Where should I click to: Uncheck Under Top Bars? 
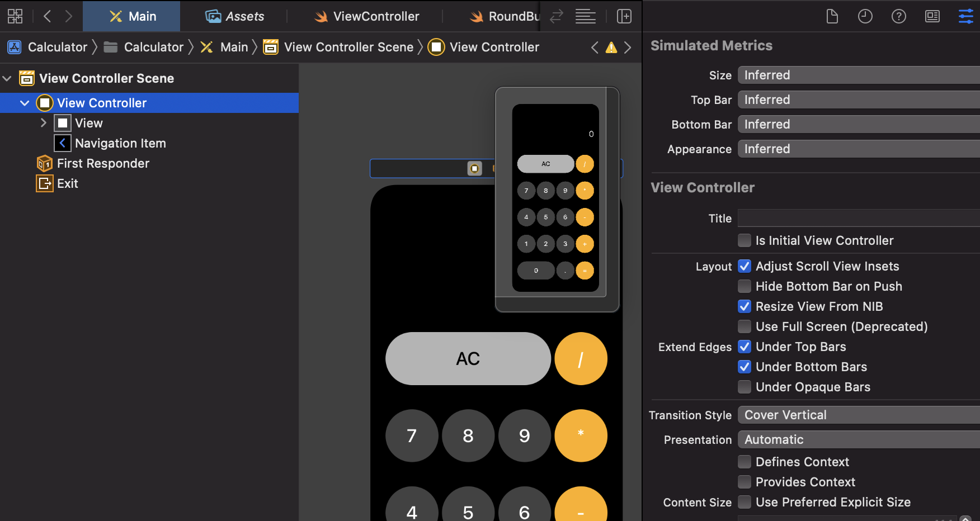pyautogui.click(x=745, y=347)
